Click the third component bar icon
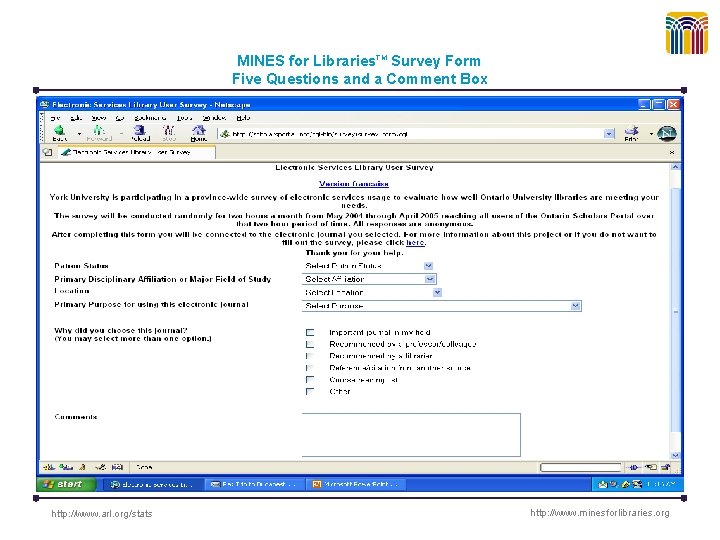The height and width of the screenshot is (540, 720). (x=83, y=467)
